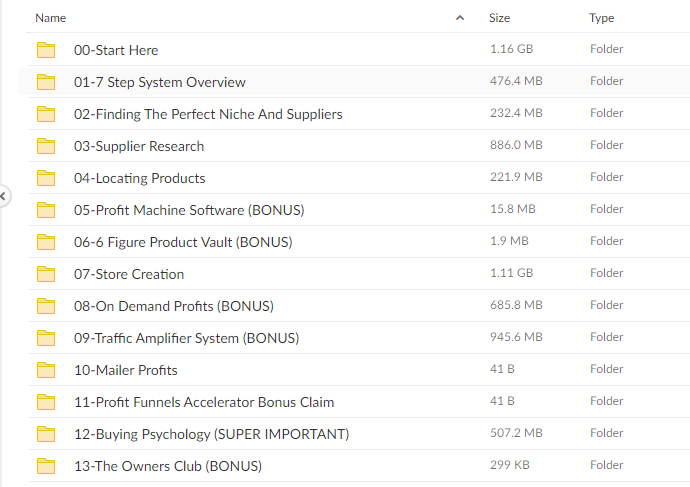The height and width of the screenshot is (487, 690).
Task: Collapse the left sidebar with chevron handle
Action: pos(3,196)
